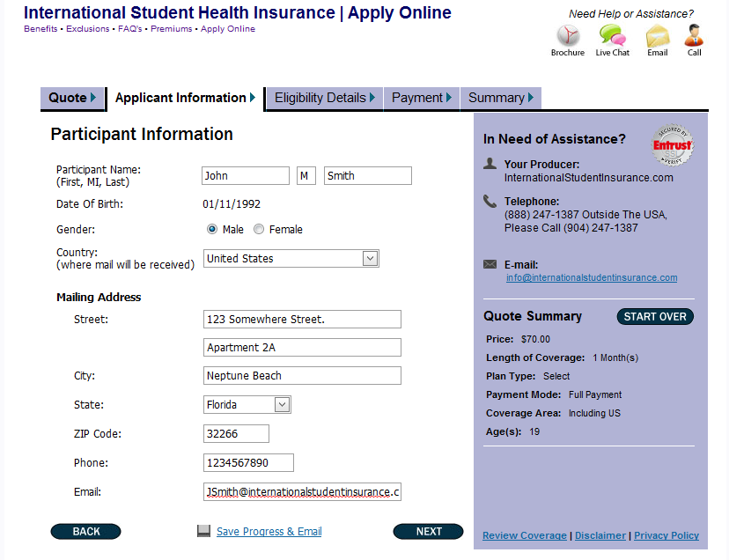Go to the Quote tab

(72, 98)
